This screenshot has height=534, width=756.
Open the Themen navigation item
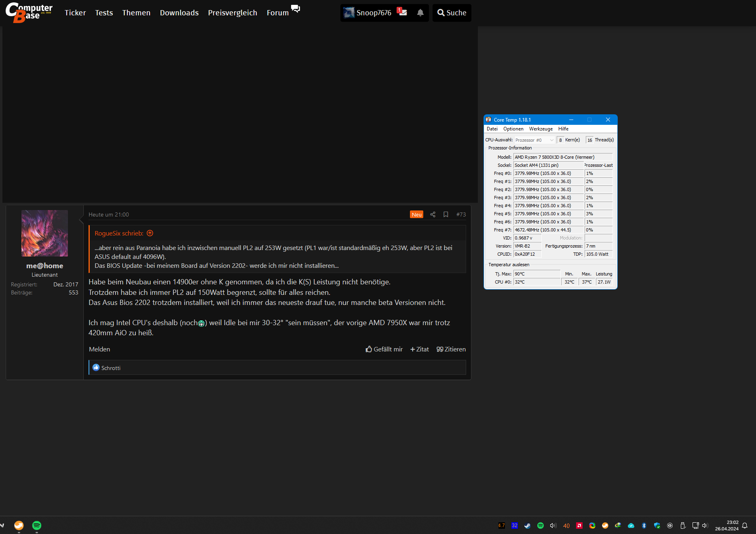(x=136, y=13)
